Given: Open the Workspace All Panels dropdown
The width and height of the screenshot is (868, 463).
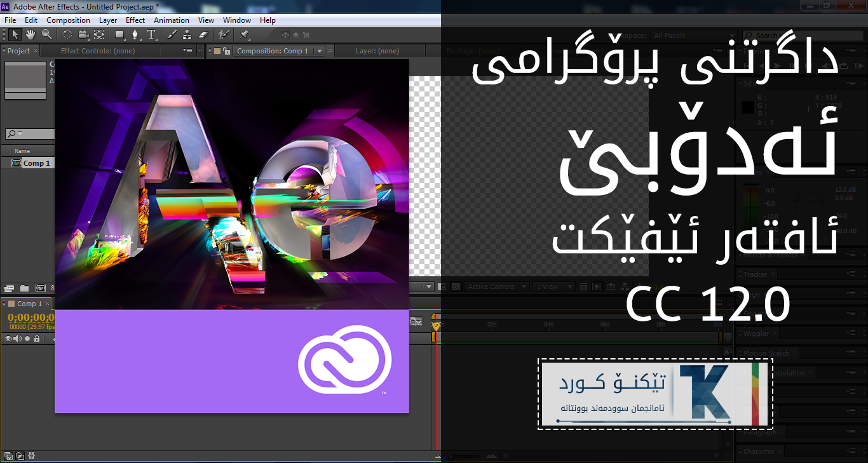Looking at the screenshot, I should tap(693, 36).
